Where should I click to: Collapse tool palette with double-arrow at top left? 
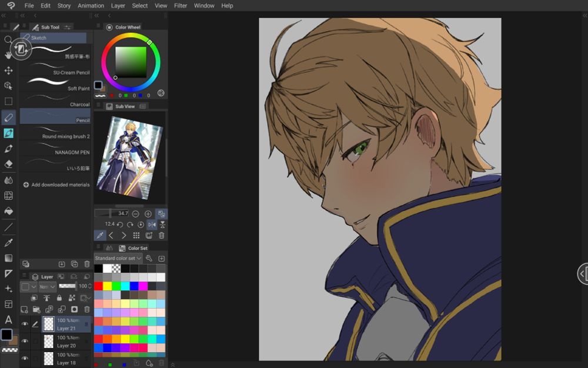click(4, 16)
